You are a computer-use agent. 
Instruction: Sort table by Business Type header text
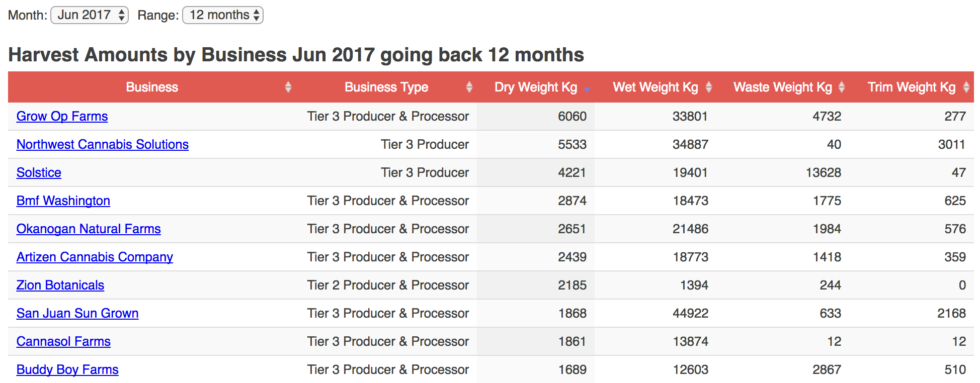tap(386, 87)
